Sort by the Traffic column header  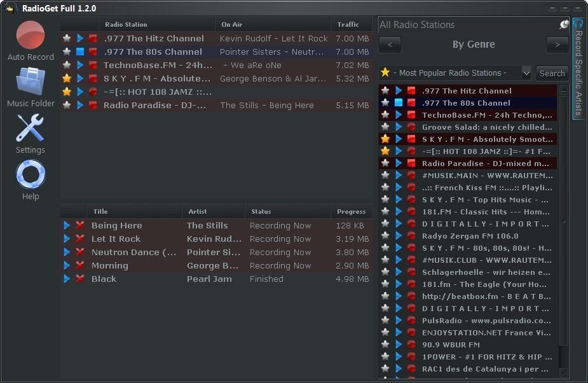[x=348, y=25]
